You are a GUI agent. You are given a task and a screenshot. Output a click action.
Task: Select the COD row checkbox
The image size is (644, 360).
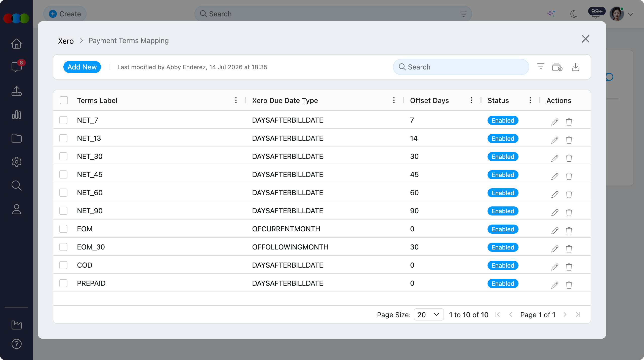point(63,265)
